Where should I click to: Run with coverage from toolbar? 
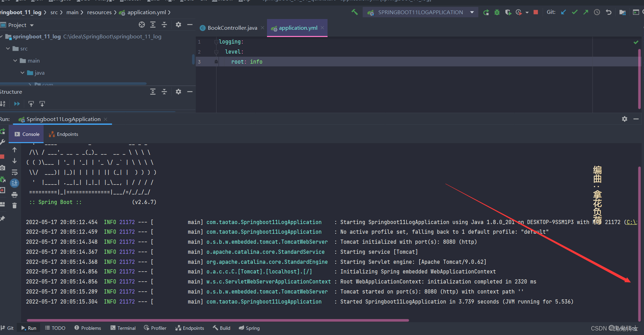coord(508,12)
